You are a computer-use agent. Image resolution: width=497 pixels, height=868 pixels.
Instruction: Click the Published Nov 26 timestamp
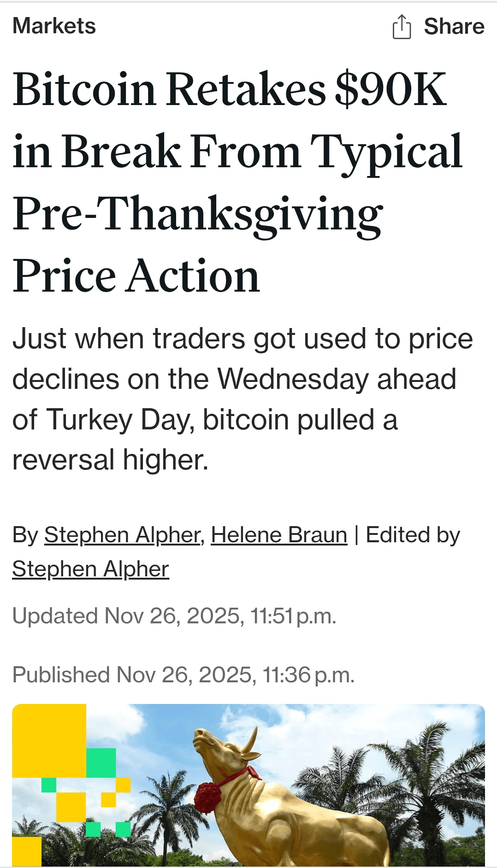(183, 675)
